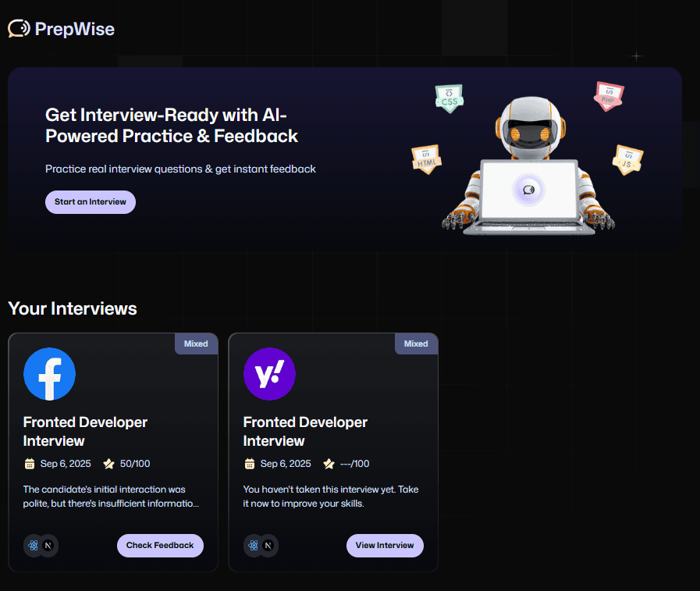Click the star score icon on Yahoo card
The width and height of the screenshot is (700, 591).
pyautogui.click(x=329, y=464)
